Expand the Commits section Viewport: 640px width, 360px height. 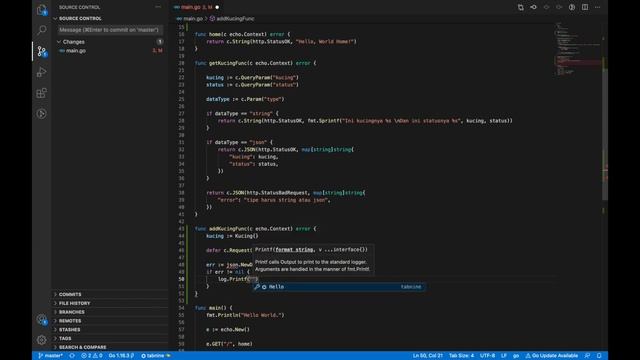[70, 294]
